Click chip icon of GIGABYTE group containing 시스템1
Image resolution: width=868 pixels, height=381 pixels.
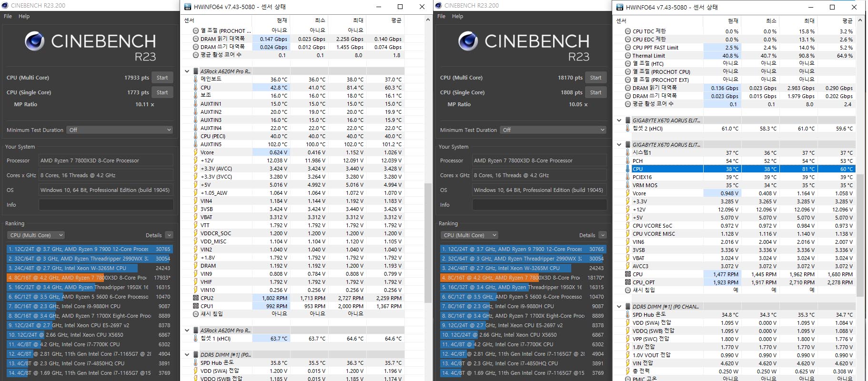pyautogui.click(x=628, y=144)
